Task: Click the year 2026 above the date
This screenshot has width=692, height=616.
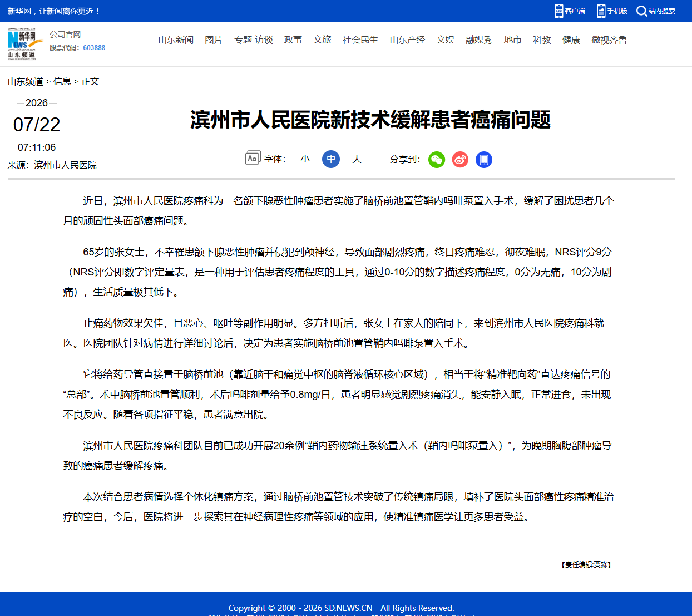Action: tap(37, 103)
